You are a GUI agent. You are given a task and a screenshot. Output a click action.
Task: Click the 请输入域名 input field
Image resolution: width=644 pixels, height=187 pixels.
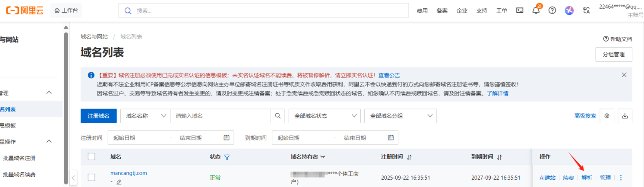click(x=220, y=116)
